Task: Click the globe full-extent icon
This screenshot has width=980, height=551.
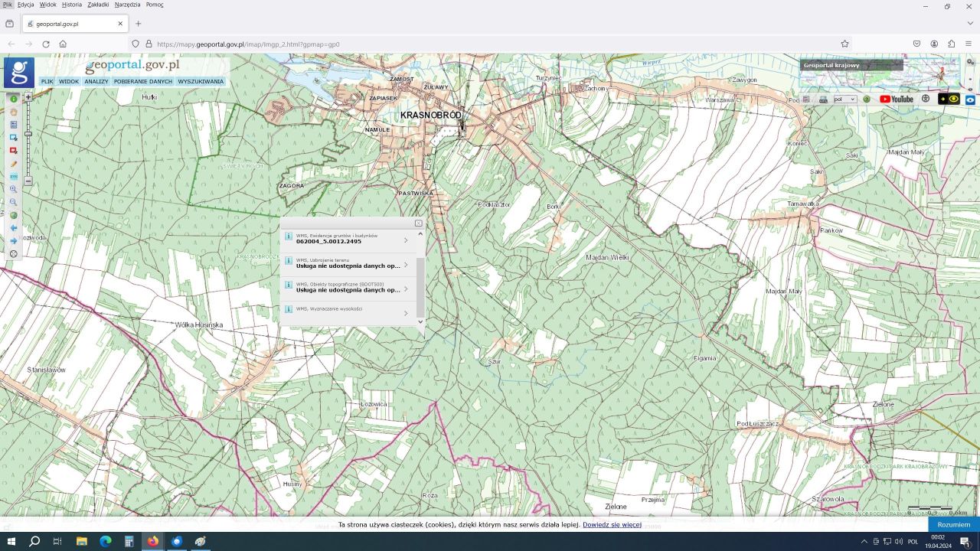Action: coord(14,215)
